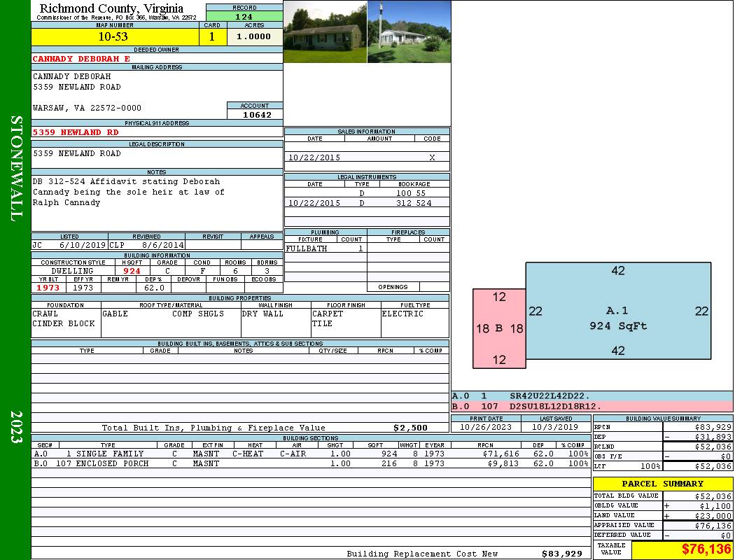
Task: Select the green record number 124 field
Action: pos(244,17)
